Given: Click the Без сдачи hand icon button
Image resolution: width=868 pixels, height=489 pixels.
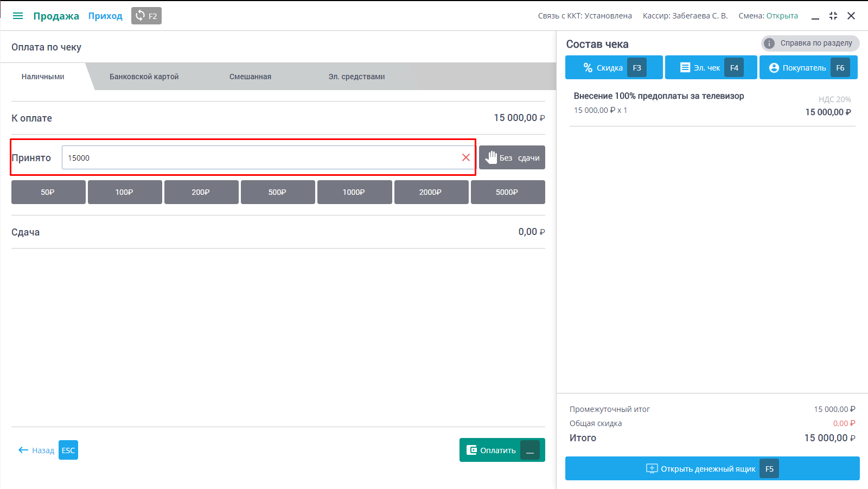Looking at the screenshot, I should pyautogui.click(x=512, y=157).
